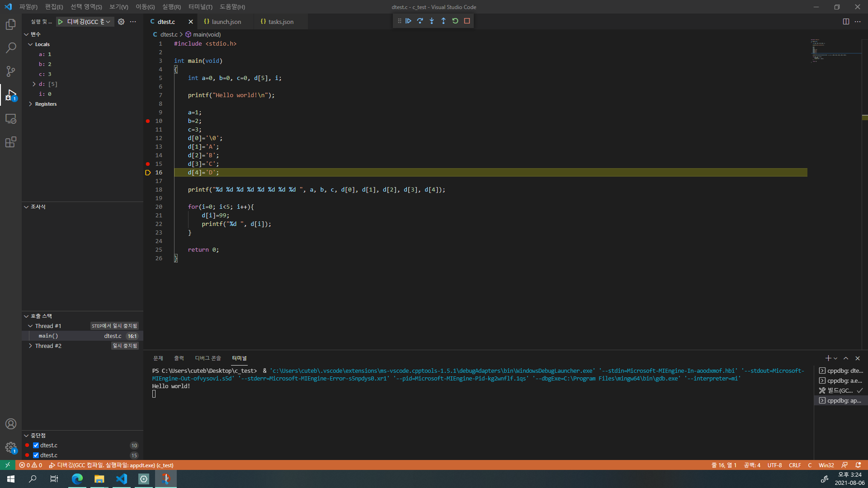Click the debug Step Over icon
868x488 pixels.
click(x=420, y=21)
